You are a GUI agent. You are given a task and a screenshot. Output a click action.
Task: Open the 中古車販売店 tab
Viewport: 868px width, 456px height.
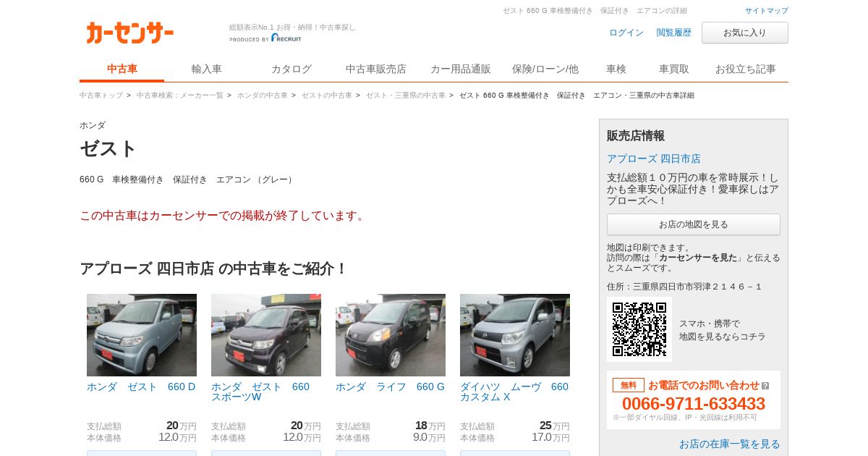pyautogui.click(x=375, y=69)
